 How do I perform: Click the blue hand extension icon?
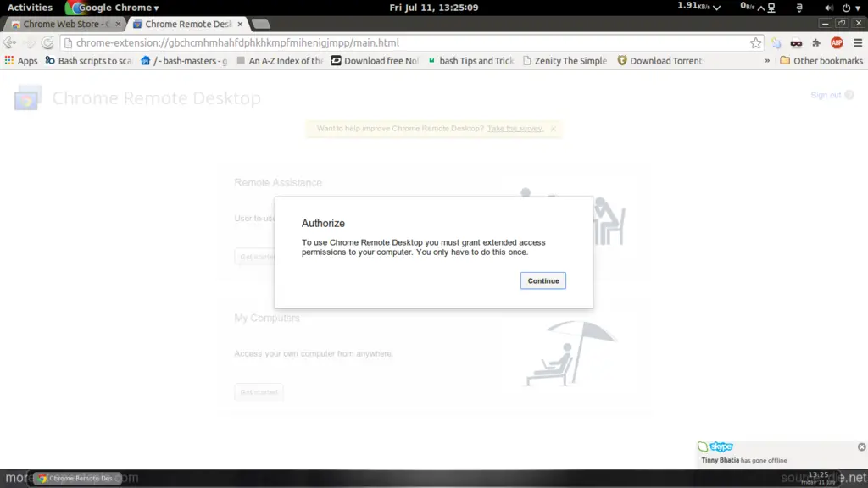(776, 42)
